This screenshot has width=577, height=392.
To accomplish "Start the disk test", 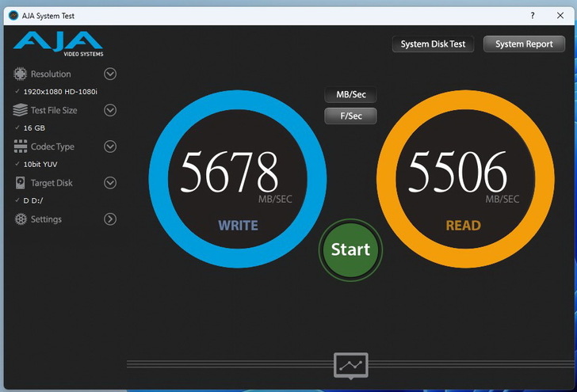I will (350, 249).
